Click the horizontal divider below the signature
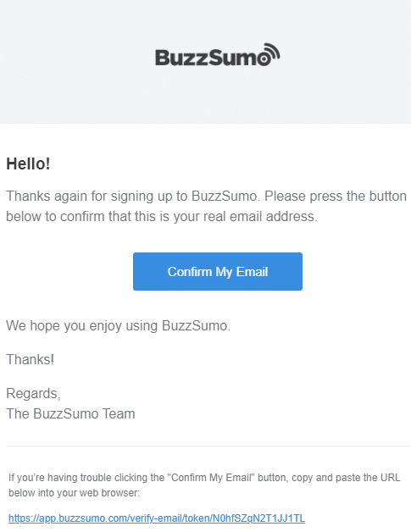The width and height of the screenshot is (411, 532). 208,446
